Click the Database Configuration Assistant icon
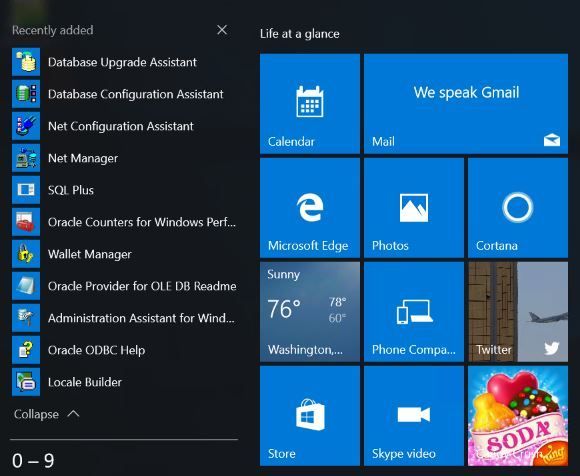 (26, 94)
